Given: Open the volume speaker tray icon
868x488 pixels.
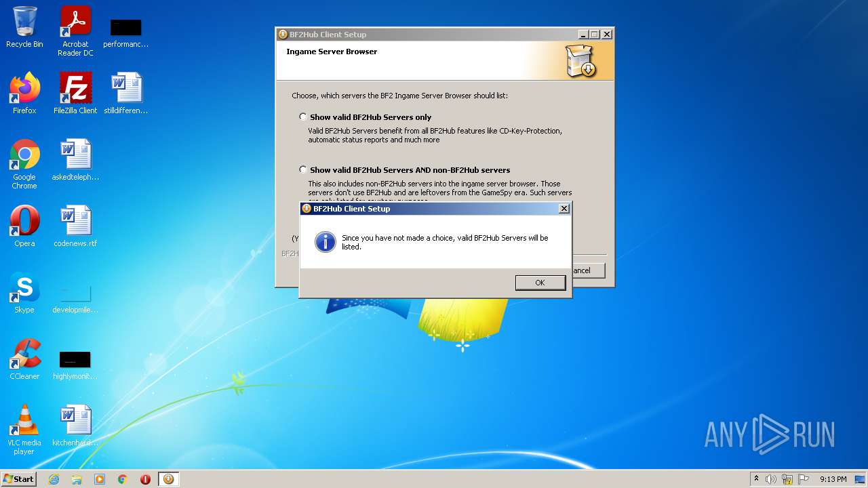Looking at the screenshot, I should pyautogui.click(x=771, y=479).
